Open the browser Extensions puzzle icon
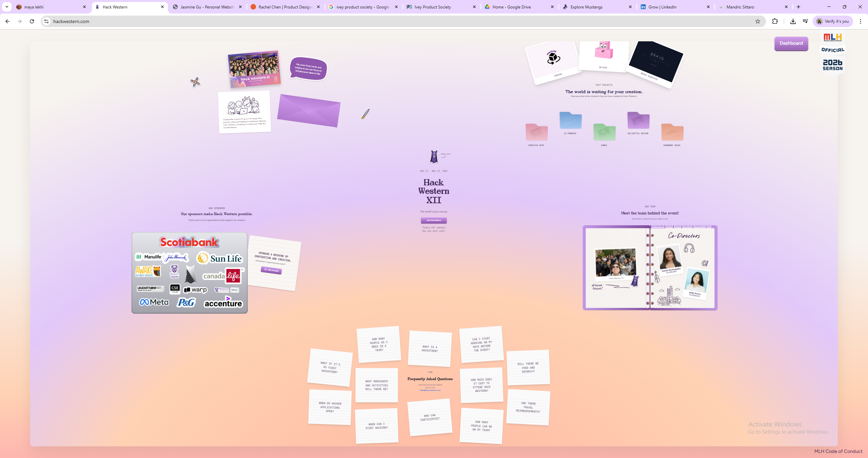The image size is (868, 458). (x=775, y=21)
